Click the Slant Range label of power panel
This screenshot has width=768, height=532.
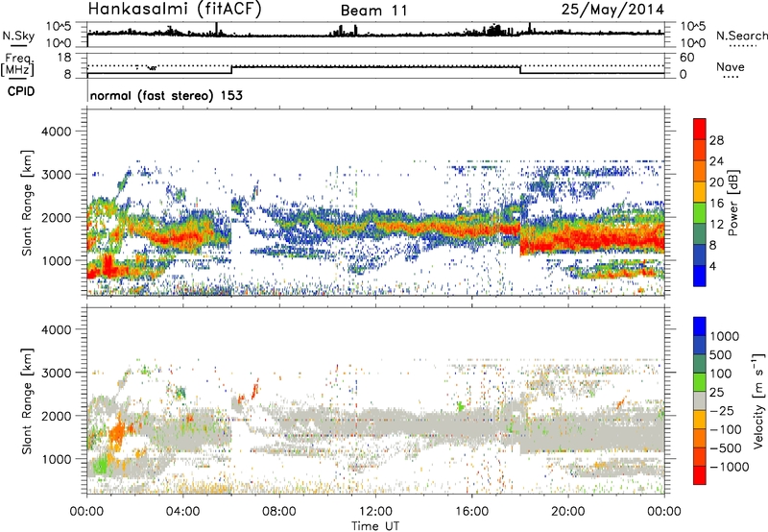27,203
